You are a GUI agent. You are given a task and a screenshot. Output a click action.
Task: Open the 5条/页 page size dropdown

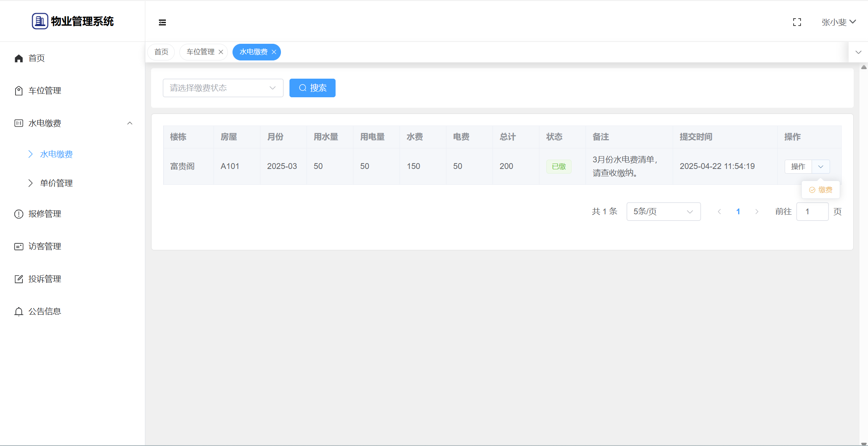tap(663, 212)
